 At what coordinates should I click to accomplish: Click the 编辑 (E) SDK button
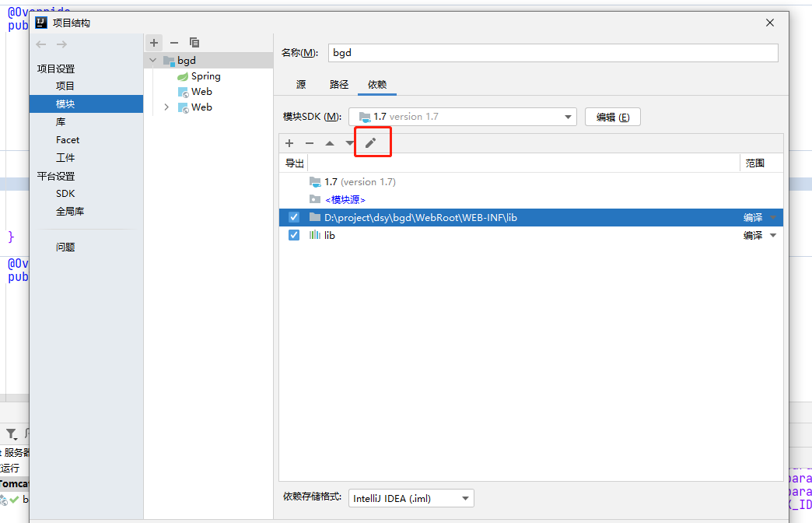(x=613, y=117)
